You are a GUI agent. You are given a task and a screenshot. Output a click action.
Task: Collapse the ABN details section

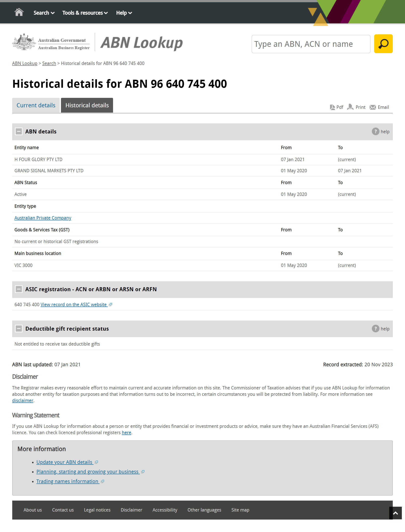[19, 132]
